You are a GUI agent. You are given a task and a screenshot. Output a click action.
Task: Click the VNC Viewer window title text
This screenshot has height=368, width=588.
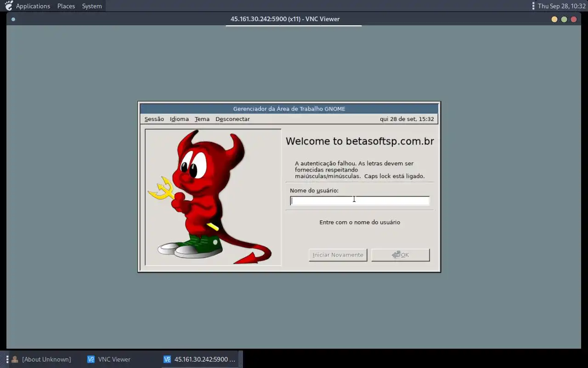point(285,19)
